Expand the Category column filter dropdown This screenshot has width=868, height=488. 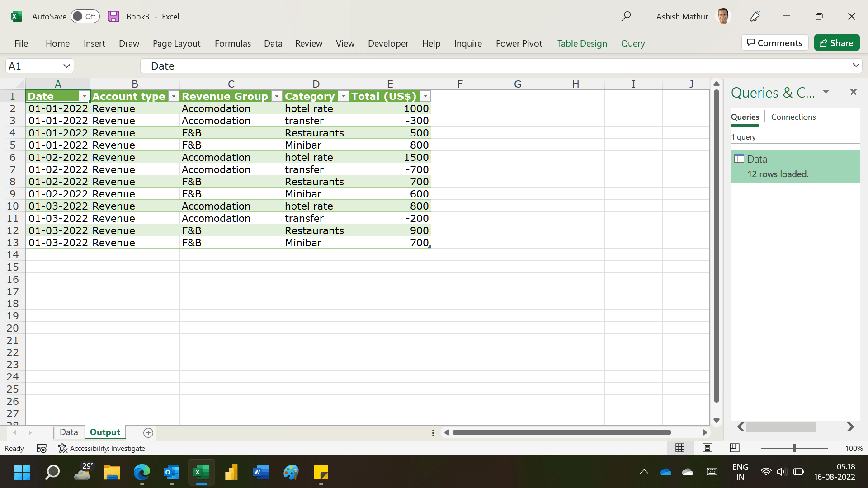click(x=344, y=96)
